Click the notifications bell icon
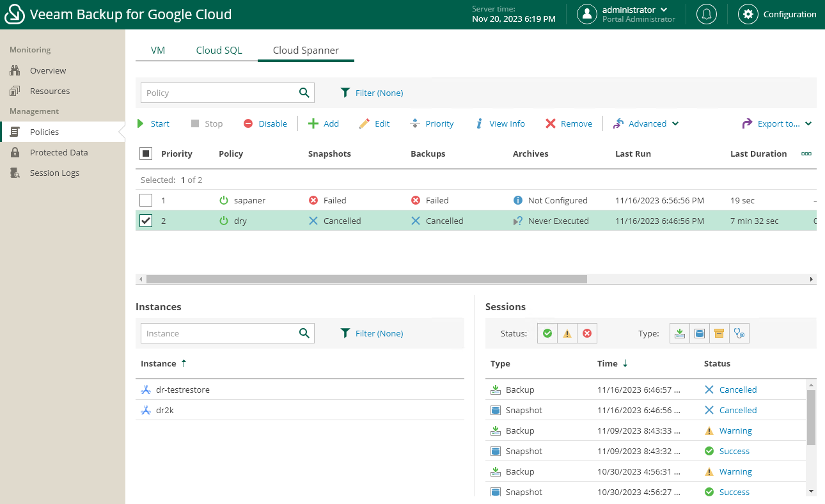 (707, 14)
